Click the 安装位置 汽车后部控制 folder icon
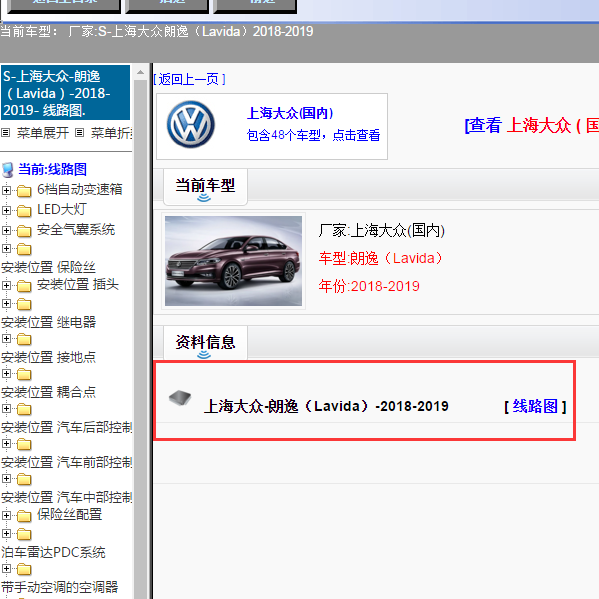The image size is (599, 599). coord(24,410)
